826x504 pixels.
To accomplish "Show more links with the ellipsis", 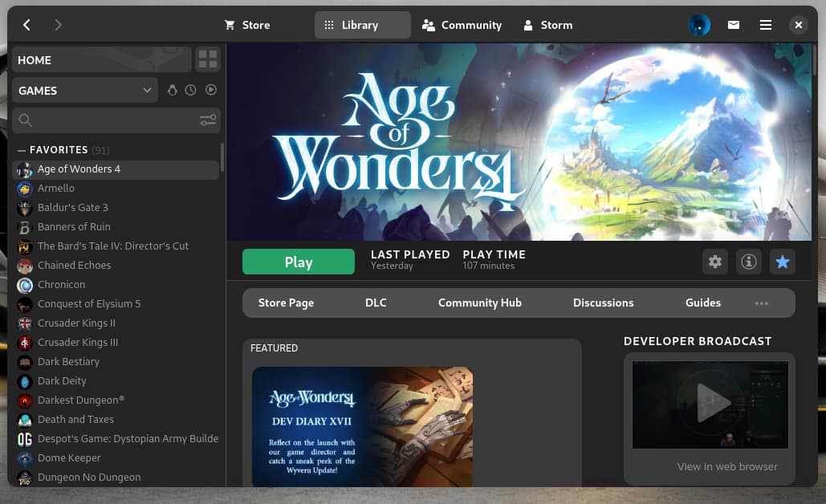I will pyautogui.click(x=761, y=303).
